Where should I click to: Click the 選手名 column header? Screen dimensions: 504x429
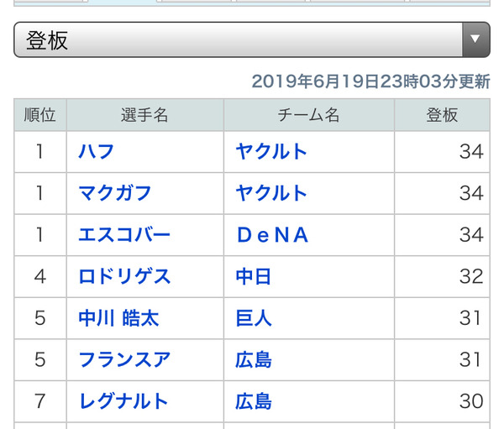pos(145,115)
